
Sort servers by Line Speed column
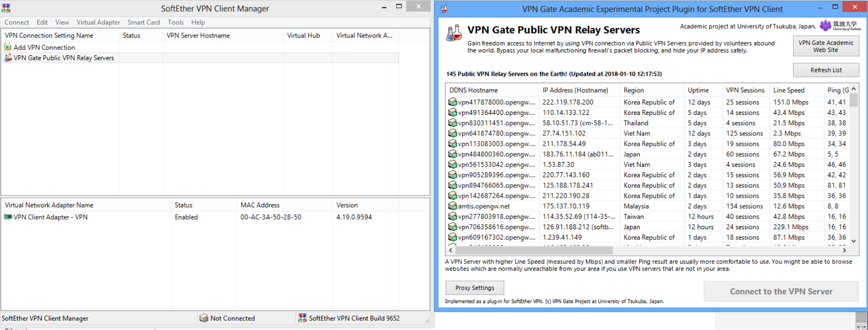coord(796,90)
